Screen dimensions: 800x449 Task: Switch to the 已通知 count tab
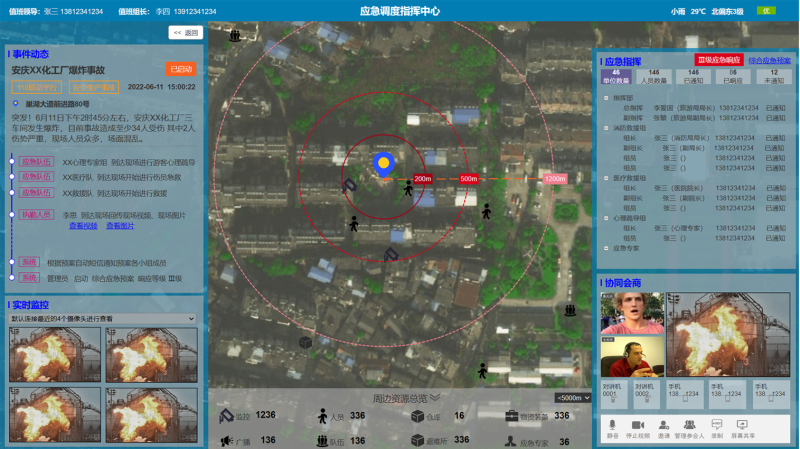(694, 76)
